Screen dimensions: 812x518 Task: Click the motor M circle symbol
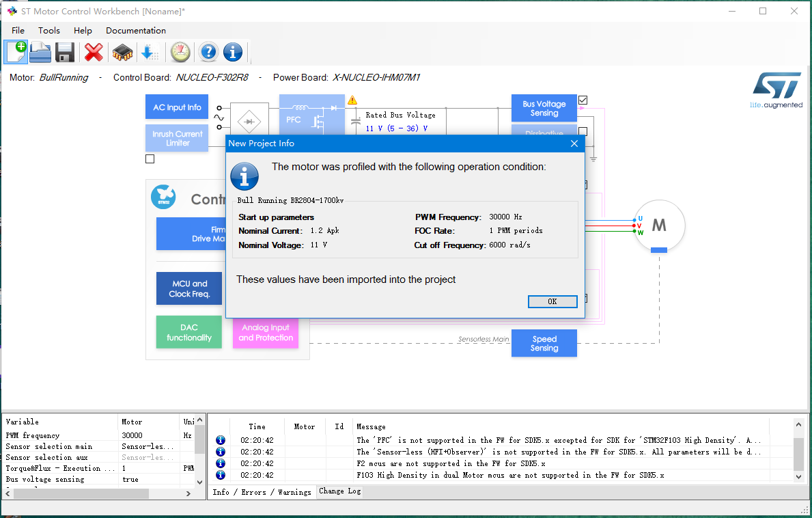[x=659, y=225]
